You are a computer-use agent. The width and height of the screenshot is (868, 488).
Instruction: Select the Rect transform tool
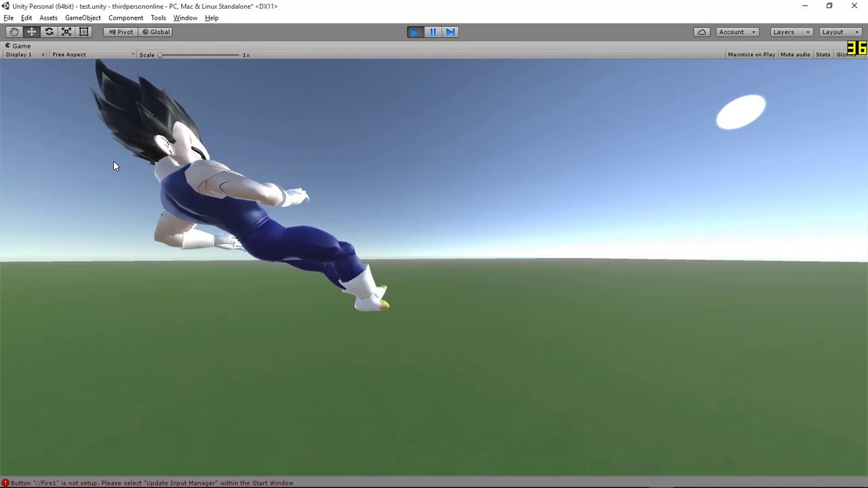84,32
